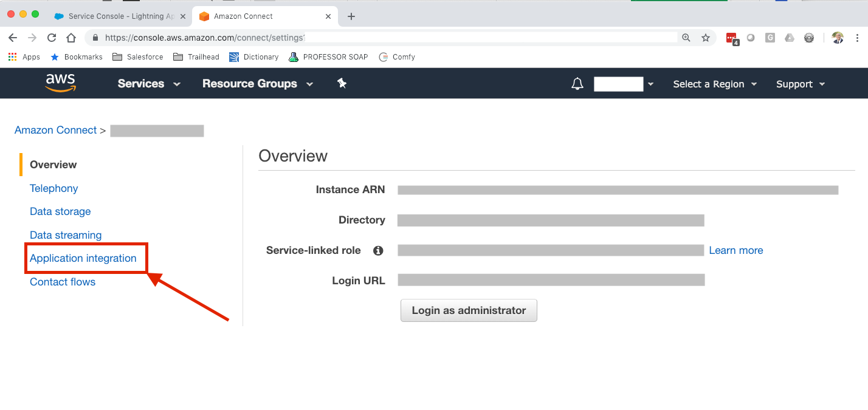Open a new browser tab

[x=351, y=16]
